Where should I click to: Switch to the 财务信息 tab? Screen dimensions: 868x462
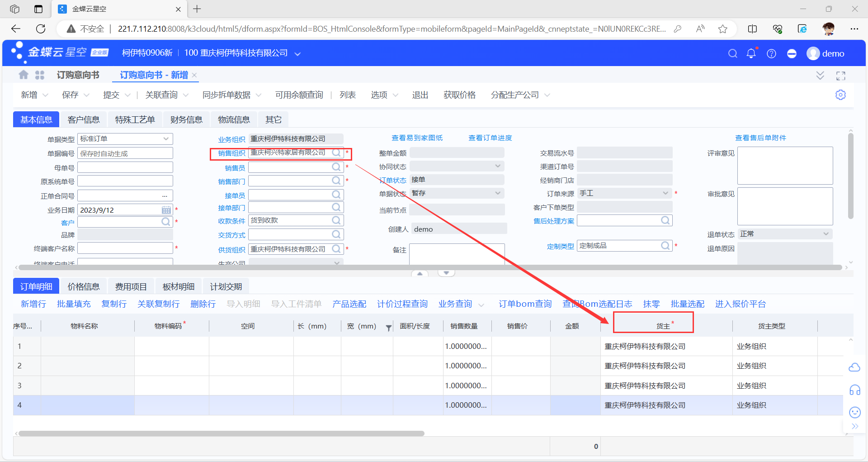click(x=186, y=119)
